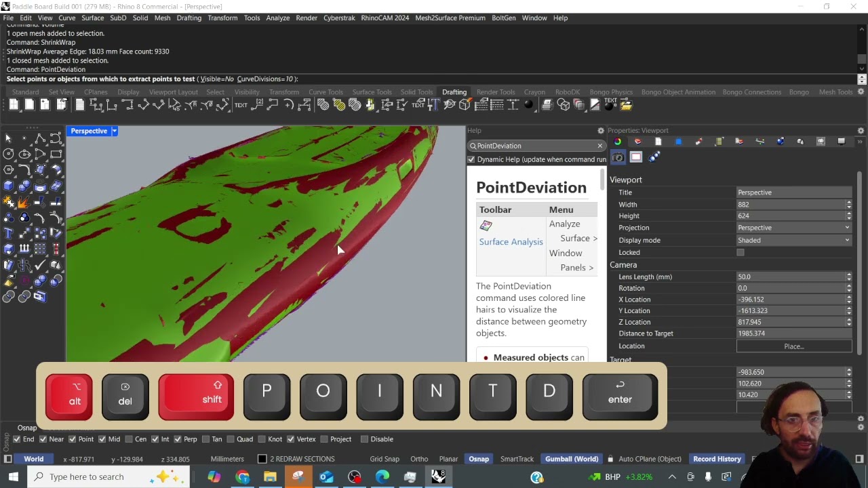Select the arrow pointer tool in left toolbar
The image size is (868, 488).
click(x=8, y=139)
